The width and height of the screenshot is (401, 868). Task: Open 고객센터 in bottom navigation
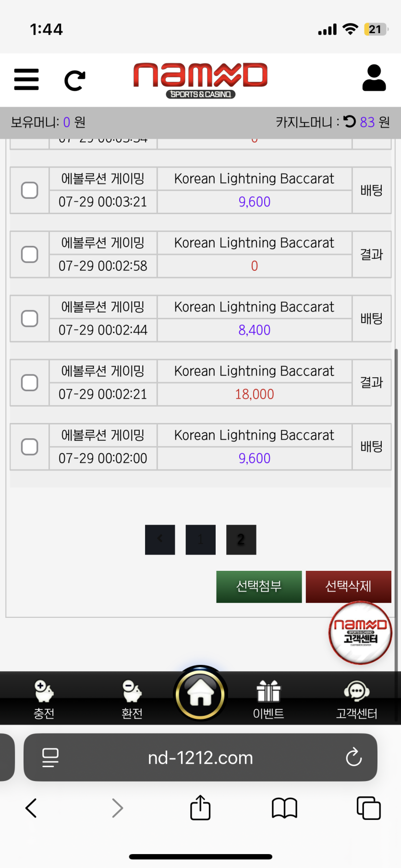pos(356,699)
